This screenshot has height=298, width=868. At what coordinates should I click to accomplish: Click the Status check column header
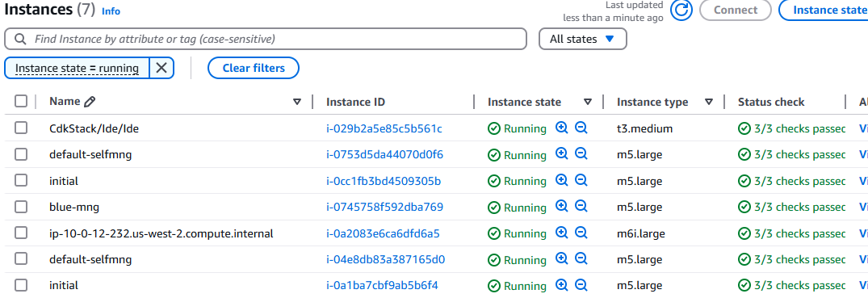tap(771, 102)
